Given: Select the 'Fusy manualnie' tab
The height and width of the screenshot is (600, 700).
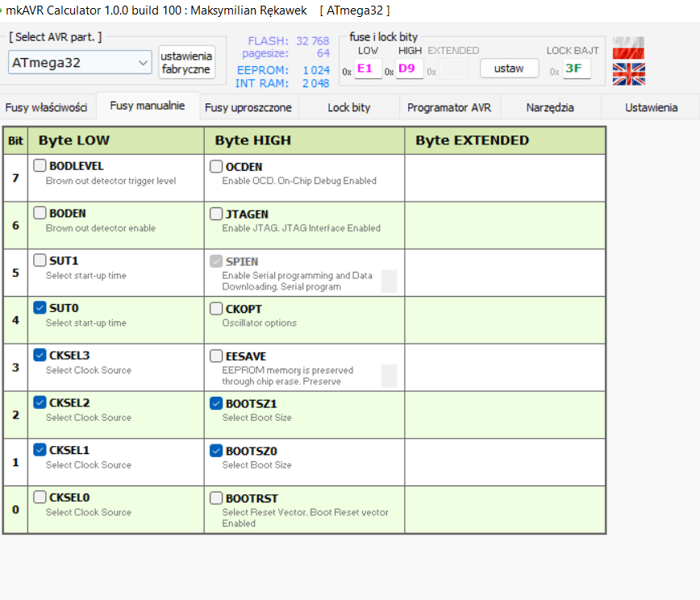Looking at the screenshot, I should pos(148,106).
